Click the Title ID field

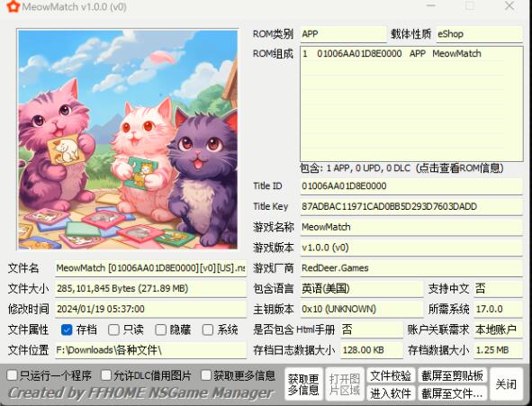tap(411, 186)
